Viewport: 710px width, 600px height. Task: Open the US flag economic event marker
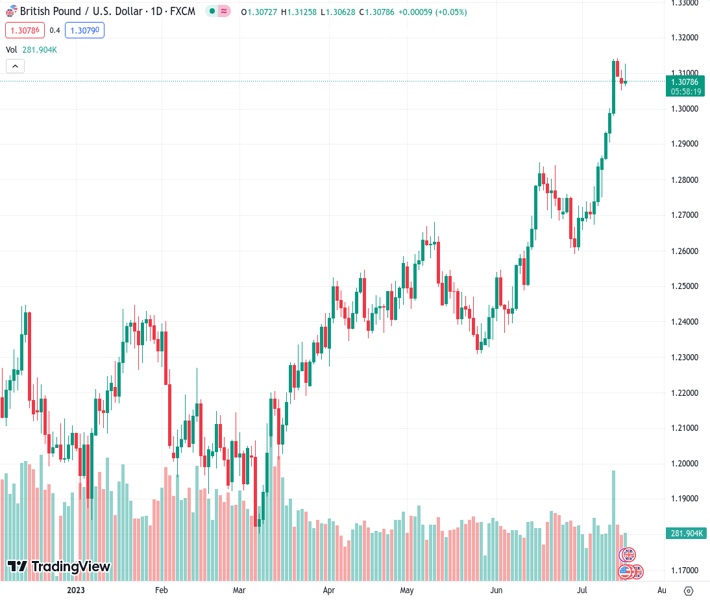coord(626,572)
